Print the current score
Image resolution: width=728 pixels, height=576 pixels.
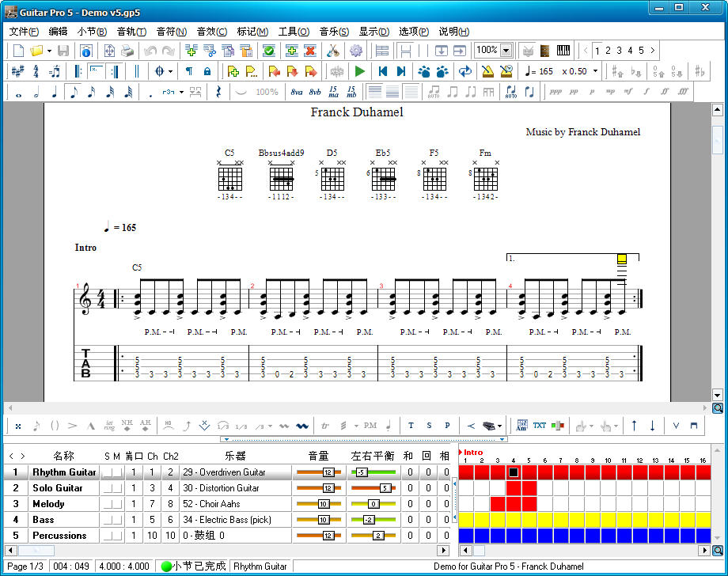point(127,50)
